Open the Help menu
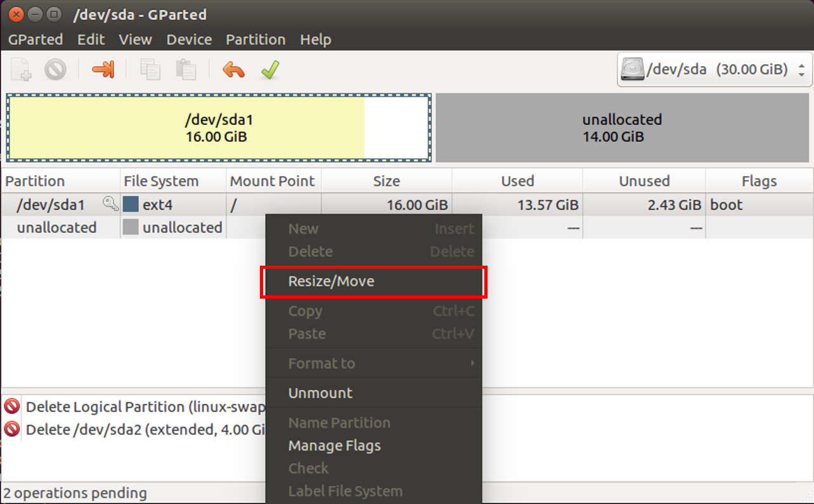 (316, 39)
